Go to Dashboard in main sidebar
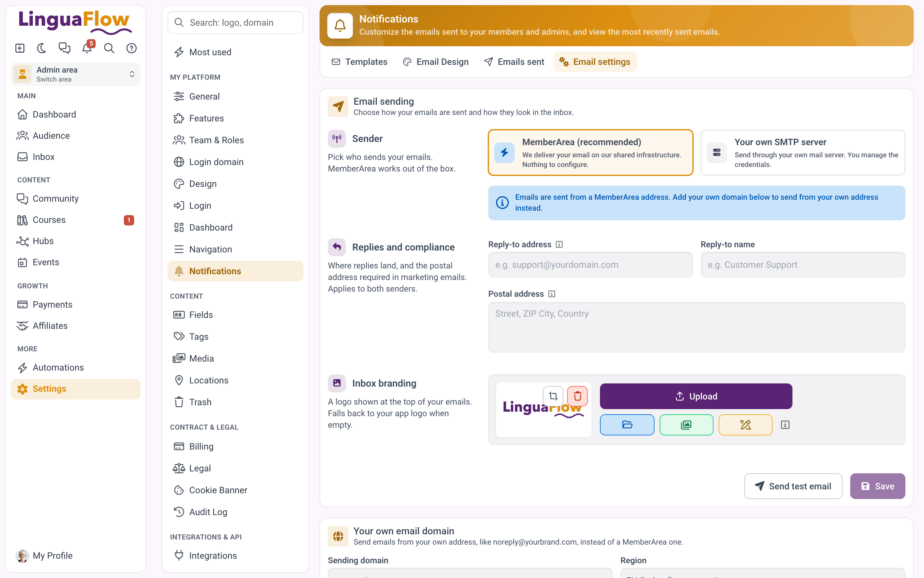Image resolution: width=924 pixels, height=578 pixels. 76,114
